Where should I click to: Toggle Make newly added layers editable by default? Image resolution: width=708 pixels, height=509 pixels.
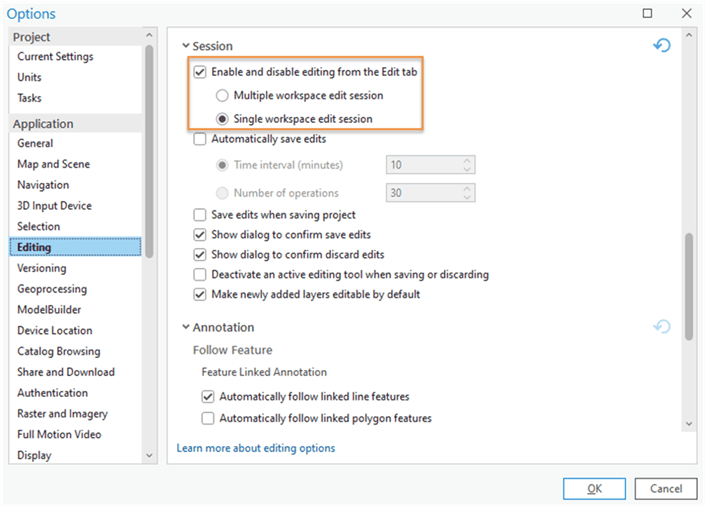200,295
